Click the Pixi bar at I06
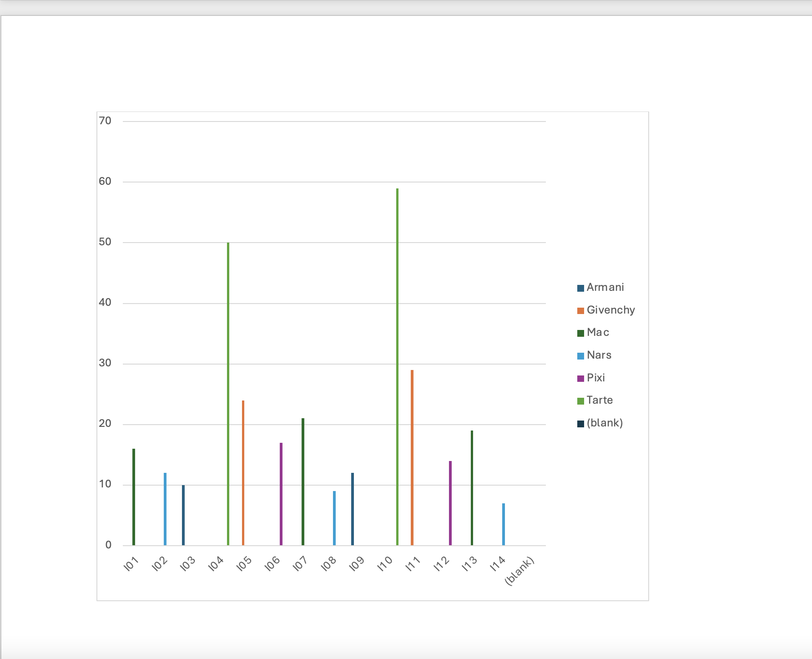This screenshot has width=812, height=659. pos(281,496)
